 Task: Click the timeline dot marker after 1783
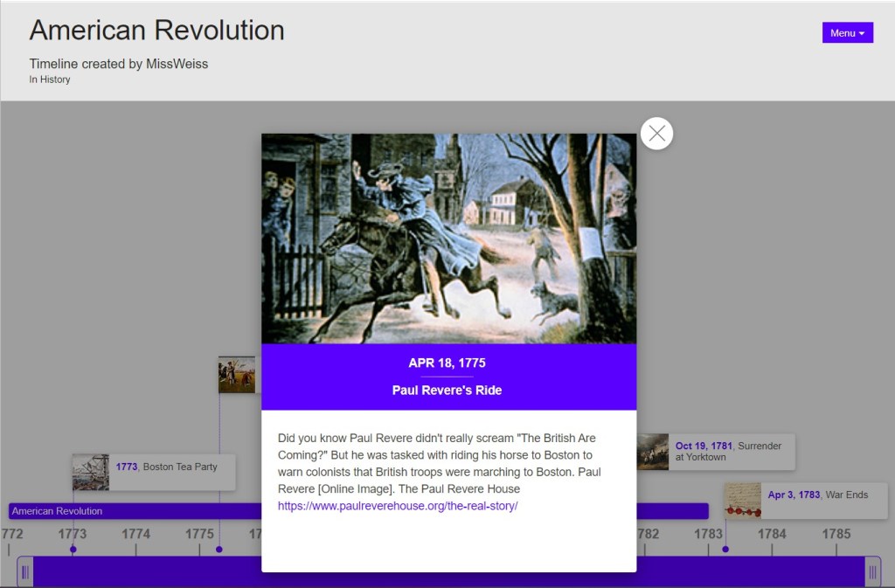[725, 550]
